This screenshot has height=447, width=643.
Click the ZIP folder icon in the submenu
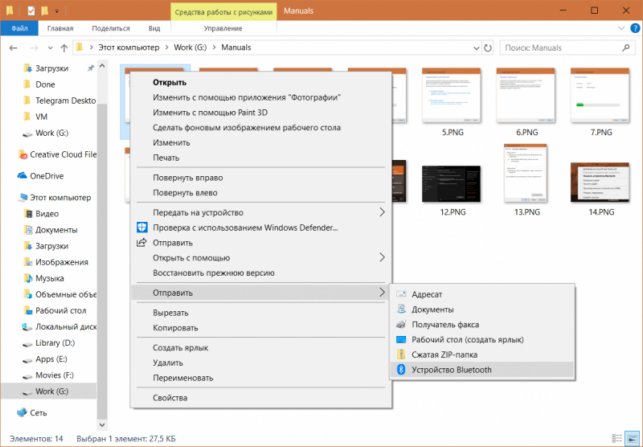point(401,354)
